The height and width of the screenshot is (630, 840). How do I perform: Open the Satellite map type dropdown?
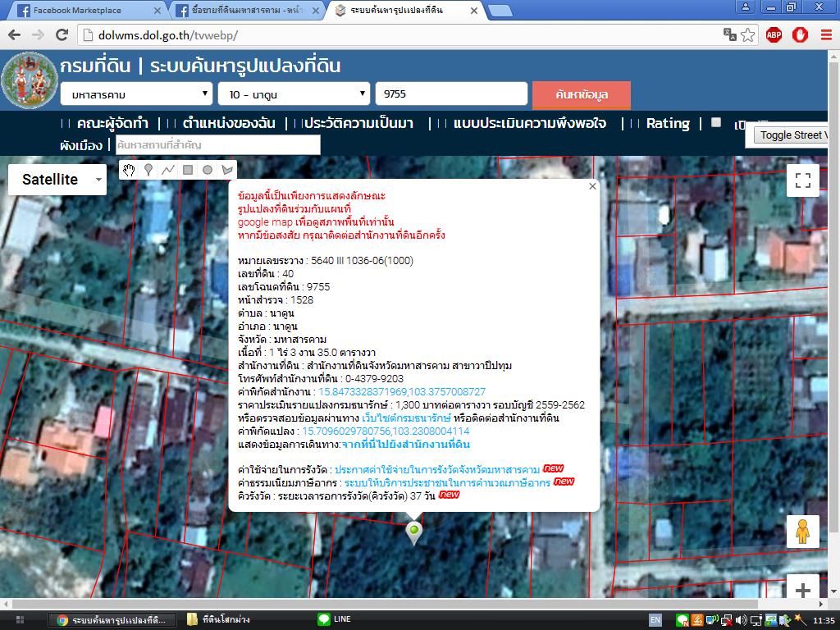pyautogui.click(x=57, y=180)
